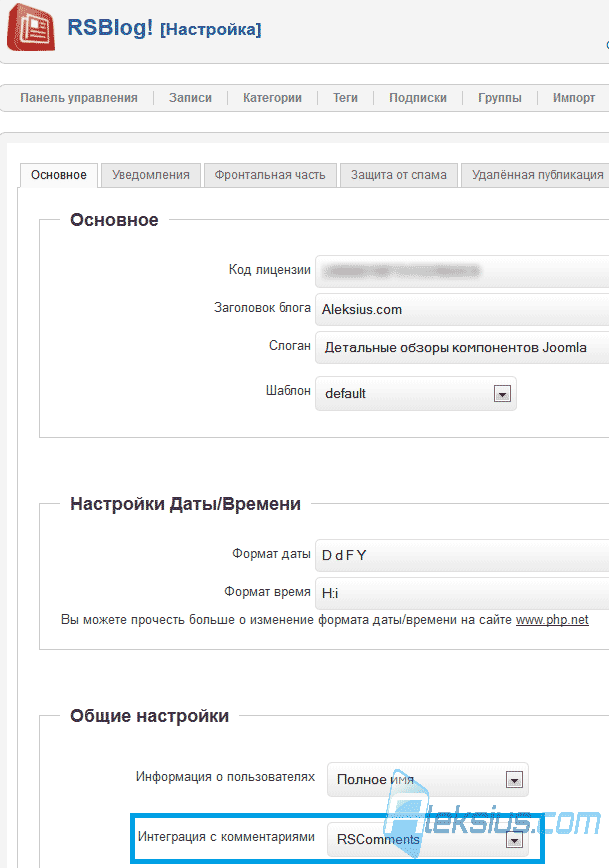Open the Записи menu item
This screenshot has width=609, height=868.
point(190,98)
